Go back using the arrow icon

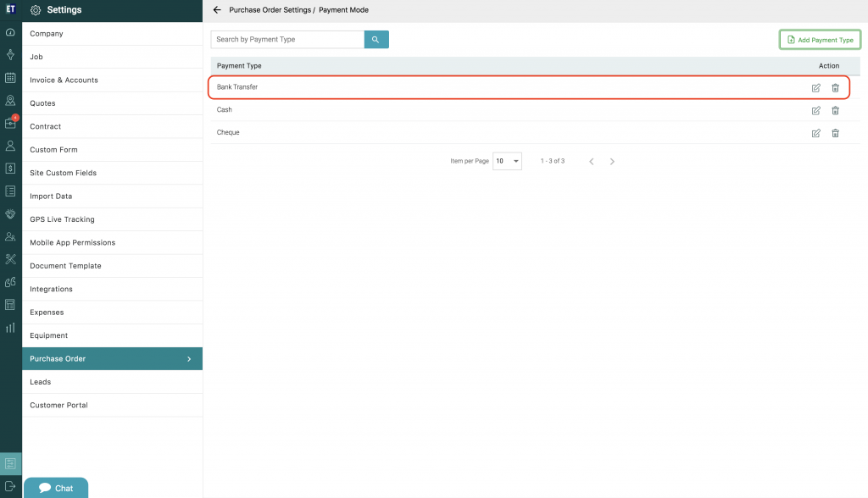(217, 10)
